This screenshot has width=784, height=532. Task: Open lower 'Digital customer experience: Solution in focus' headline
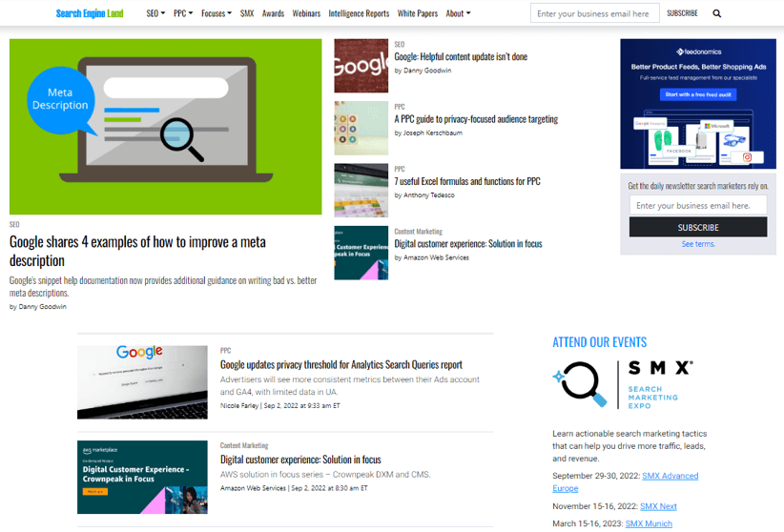(300, 459)
